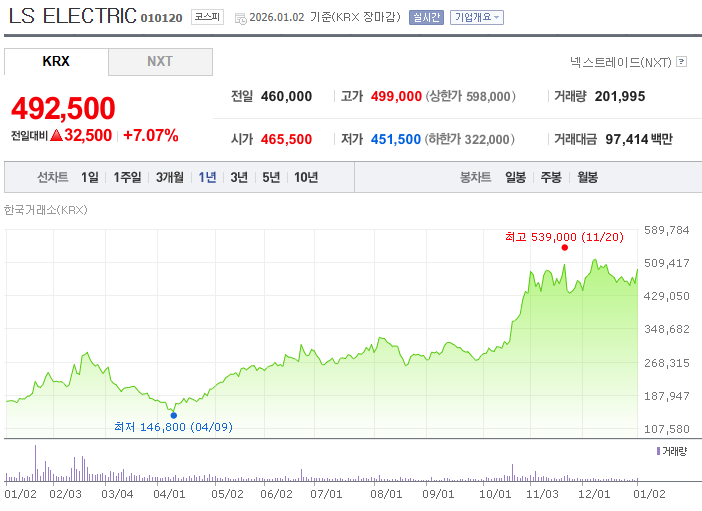Image resolution: width=702 pixels, height=511 pixels.
Task: Toggle the 실시간 real-time button
Action: tap(426, 17)
